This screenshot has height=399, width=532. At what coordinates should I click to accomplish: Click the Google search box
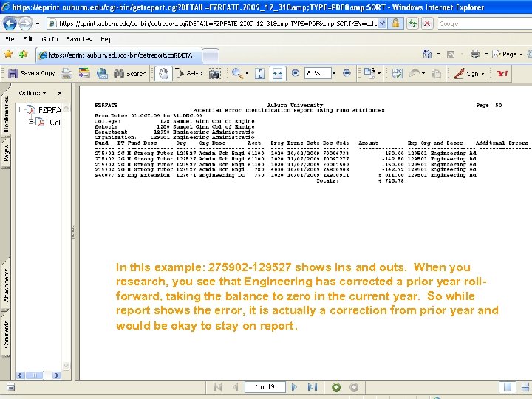point(484,24)
